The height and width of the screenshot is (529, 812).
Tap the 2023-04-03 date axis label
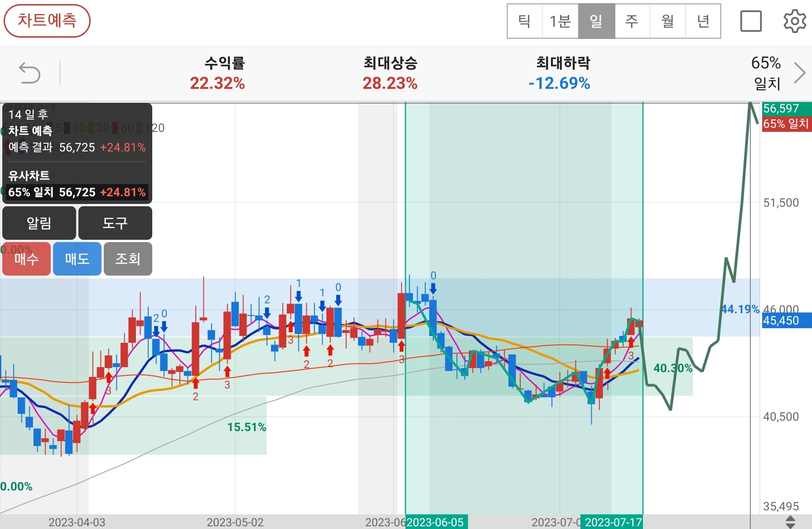[77, 522]
